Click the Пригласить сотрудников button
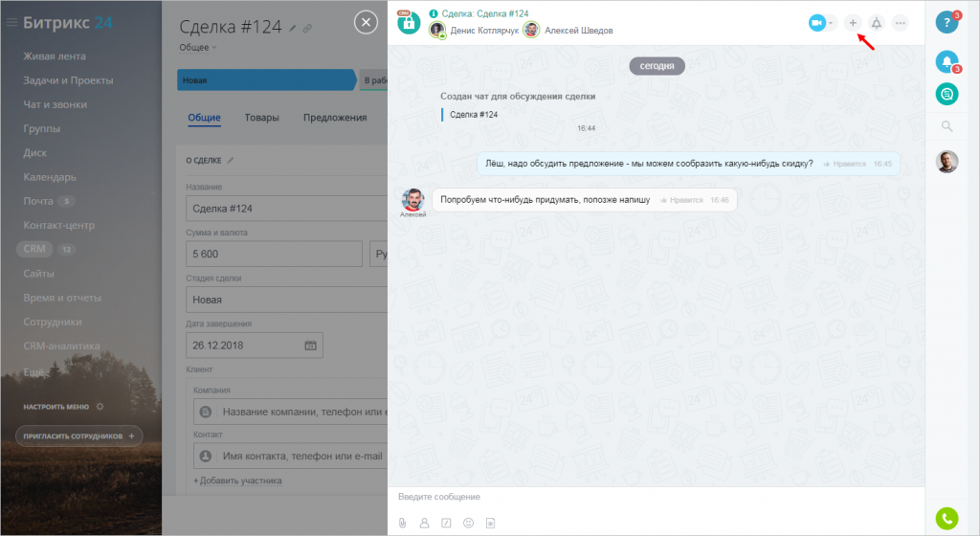 (x=78, y=436)
